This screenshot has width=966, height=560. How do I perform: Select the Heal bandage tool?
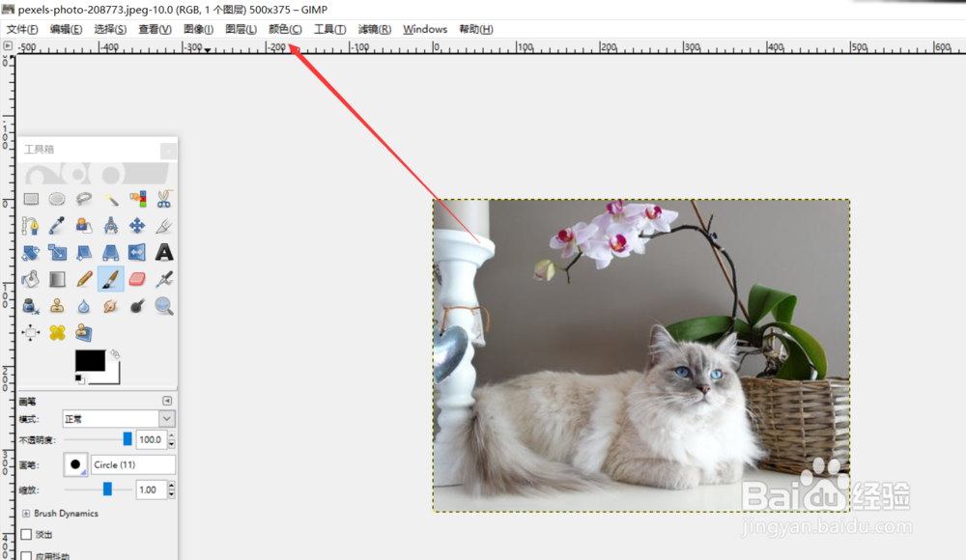point(57,333)
